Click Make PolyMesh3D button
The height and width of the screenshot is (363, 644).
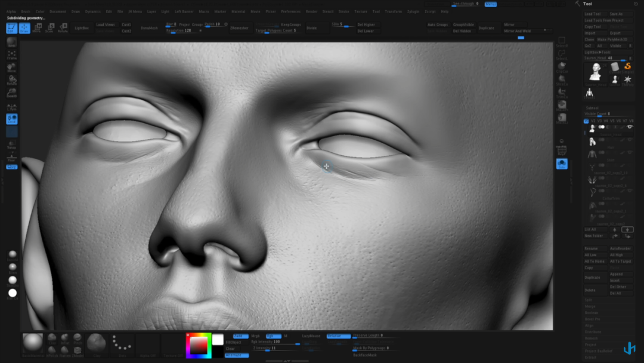pyautogui.click(x=612, y=39)
